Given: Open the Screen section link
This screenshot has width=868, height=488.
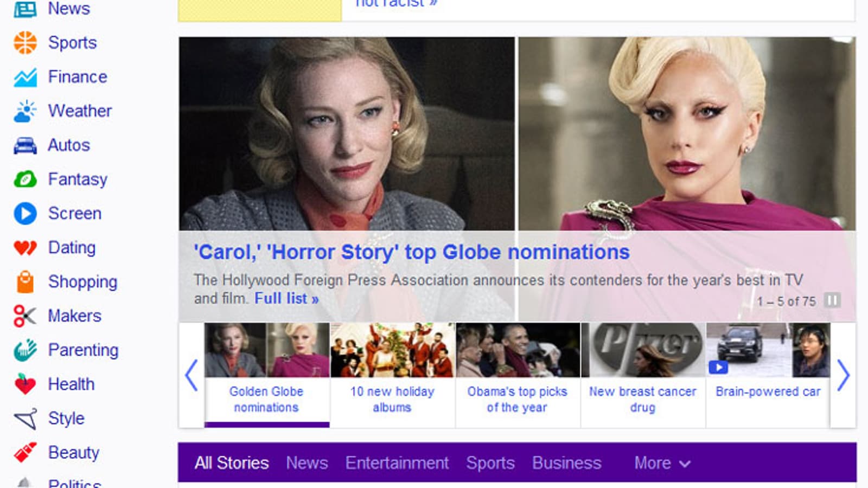Looking at the screenshot, I should [75, 214].
